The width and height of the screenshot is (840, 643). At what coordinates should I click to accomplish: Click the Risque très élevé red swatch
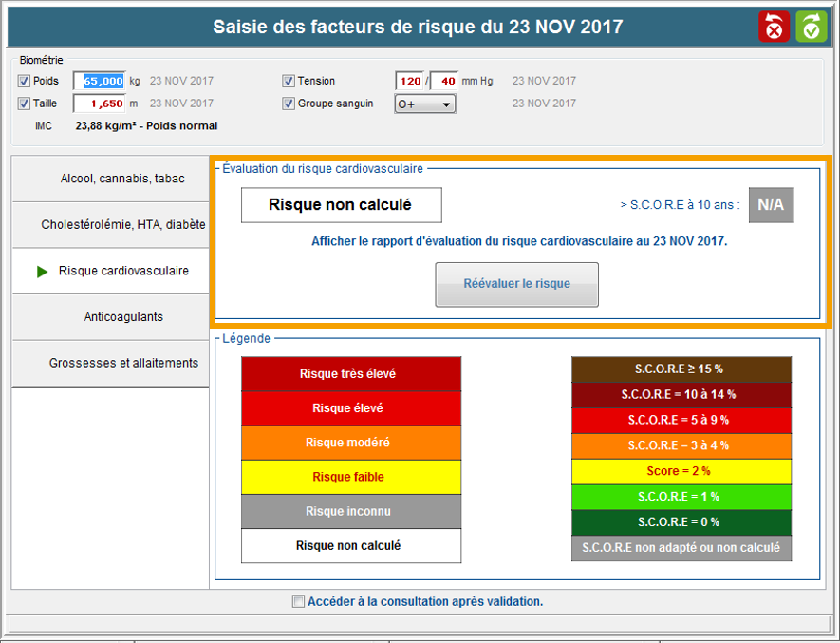(351, 374)
